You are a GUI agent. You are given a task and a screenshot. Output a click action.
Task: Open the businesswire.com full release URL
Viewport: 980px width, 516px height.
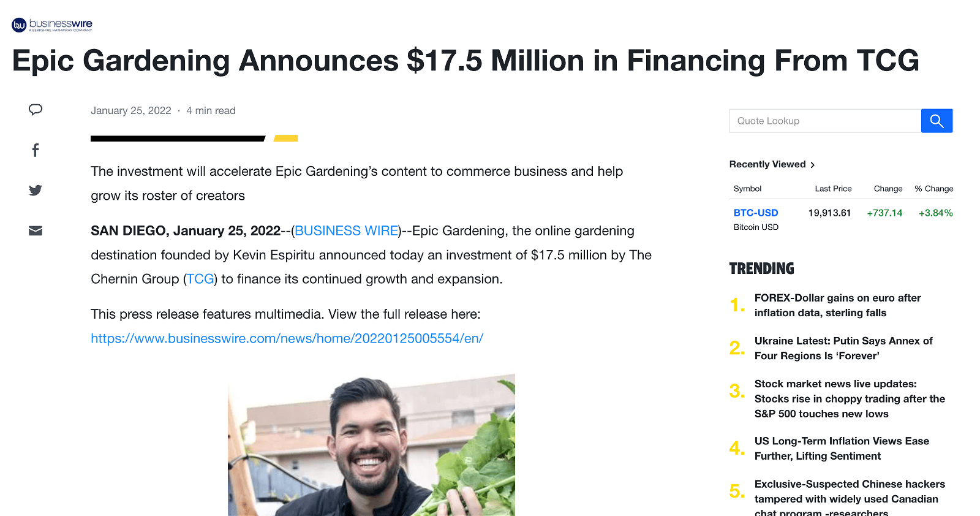tap(287, 338)
